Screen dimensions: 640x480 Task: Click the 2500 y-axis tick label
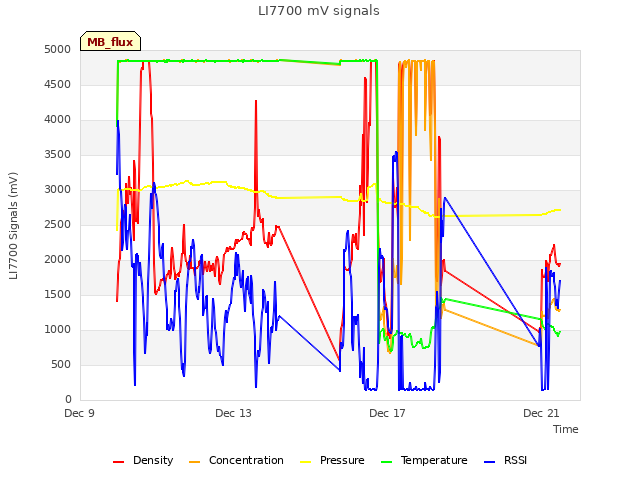point(58,224)
